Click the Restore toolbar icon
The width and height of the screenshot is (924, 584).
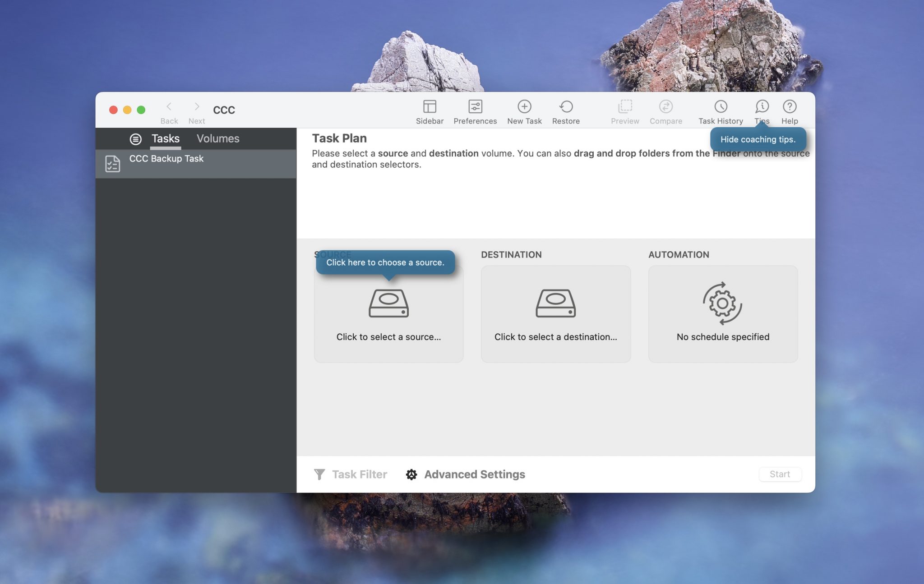coord(566,106)
